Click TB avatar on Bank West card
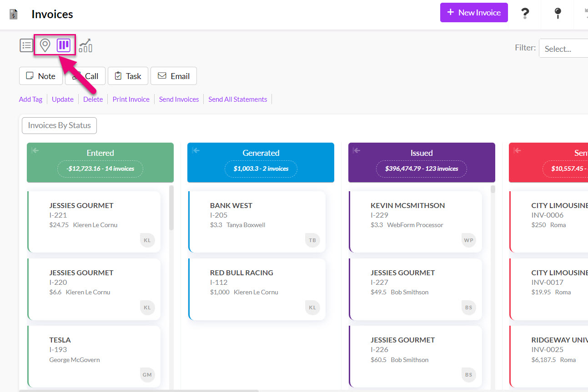Viewport: 588px width, 392px height. (312, 240)
